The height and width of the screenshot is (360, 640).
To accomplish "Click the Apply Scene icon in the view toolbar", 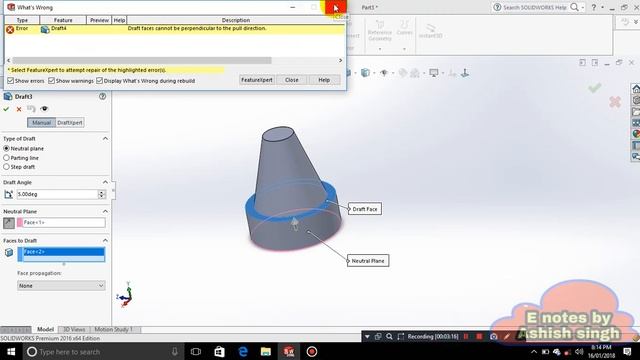I will tap(415, 73).
